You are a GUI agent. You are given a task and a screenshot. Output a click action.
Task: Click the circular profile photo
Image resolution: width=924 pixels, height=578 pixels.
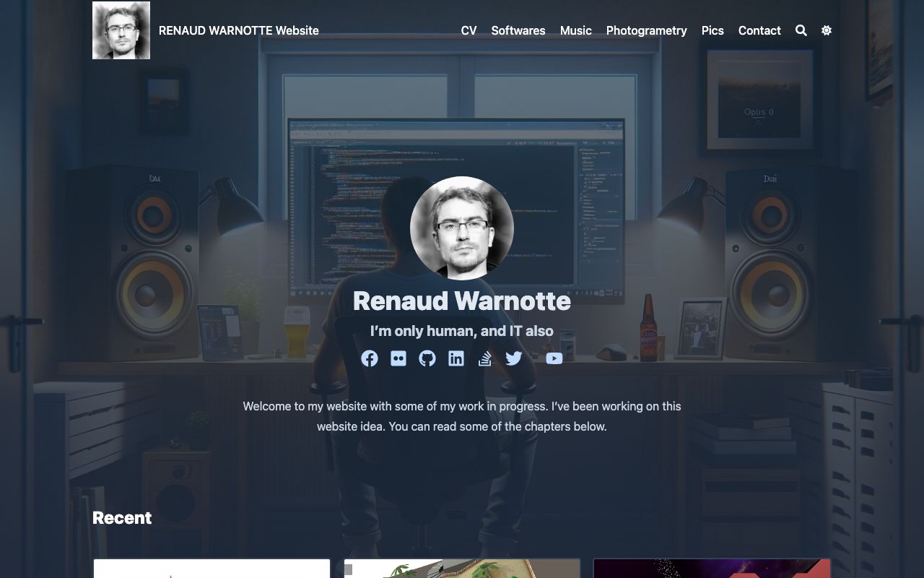(462, 228)
